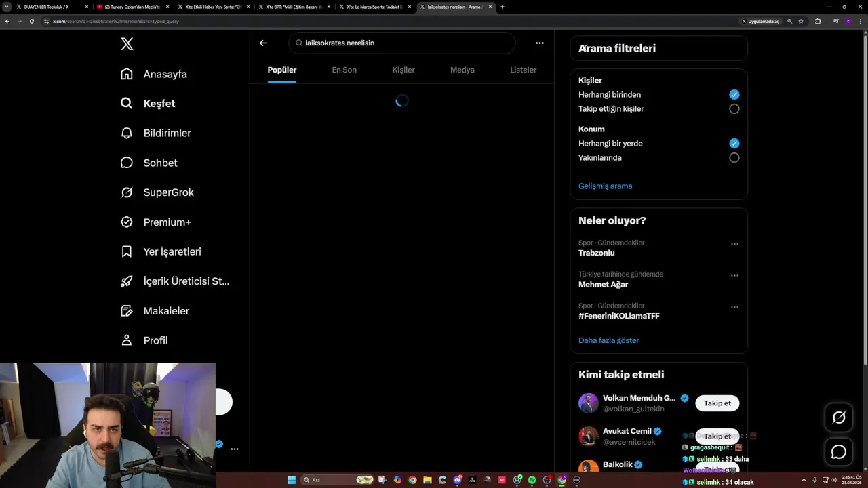The width and height of the screenshot is (868, 488).
Task: Switch to Tuncay Özkan YouTube browser tab
Action: (x=132, y=7)
